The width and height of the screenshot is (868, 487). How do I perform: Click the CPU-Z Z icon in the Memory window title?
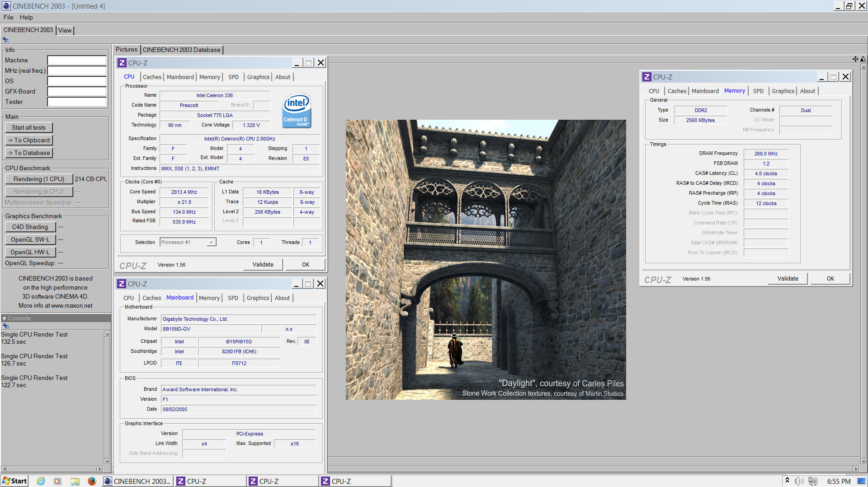(647, 77)
